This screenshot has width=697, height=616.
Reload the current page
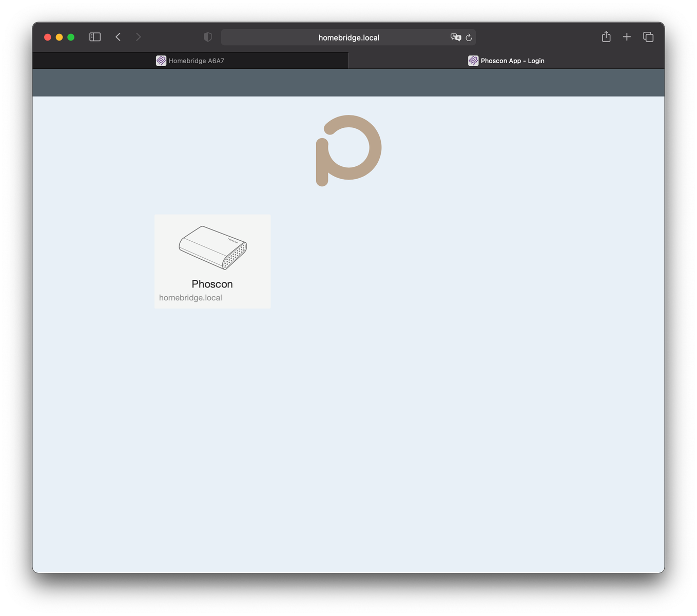(x=469, y=37)
